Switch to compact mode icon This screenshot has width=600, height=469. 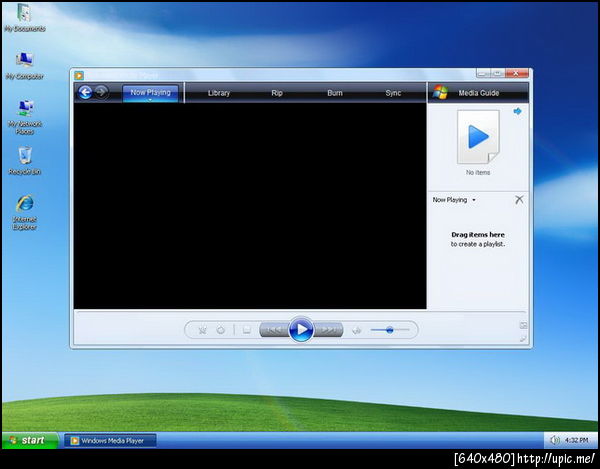click(x=523, y=339)
